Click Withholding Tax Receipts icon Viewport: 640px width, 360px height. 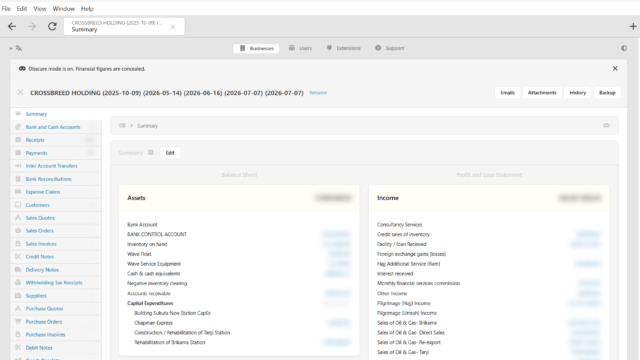(18, 282)
